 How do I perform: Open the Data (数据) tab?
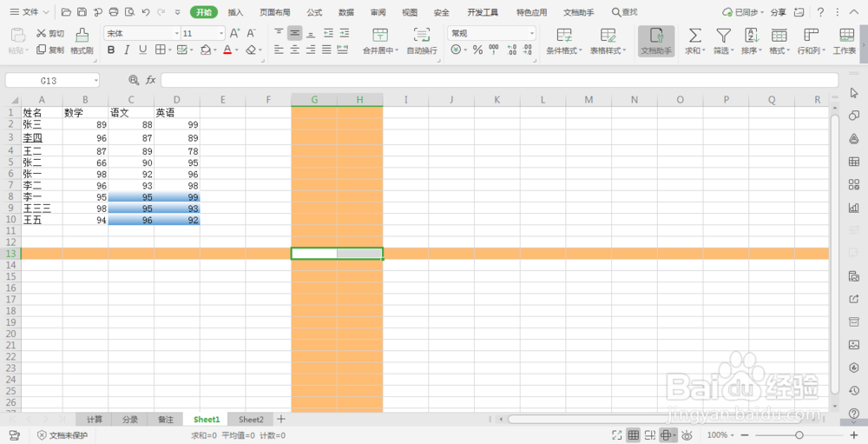point(346,12)
